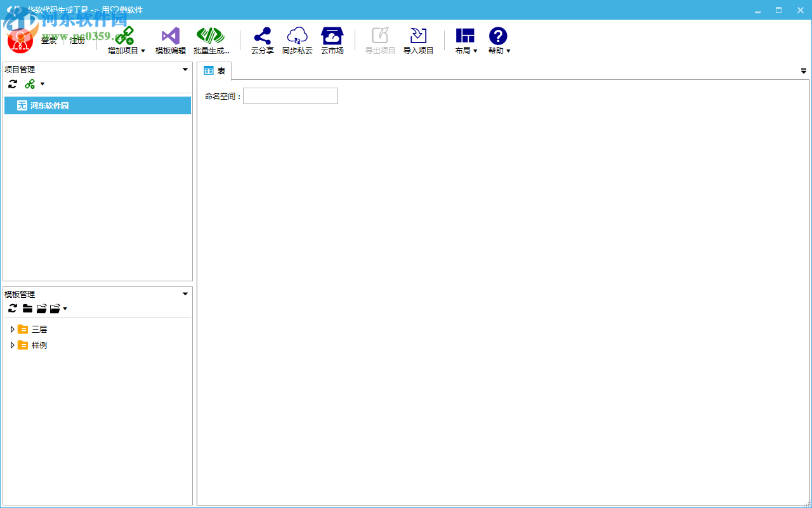Screen dimensions: 812x508
Task: Refresh the 模板管理 template list
Action: click(x=13, y=309)
